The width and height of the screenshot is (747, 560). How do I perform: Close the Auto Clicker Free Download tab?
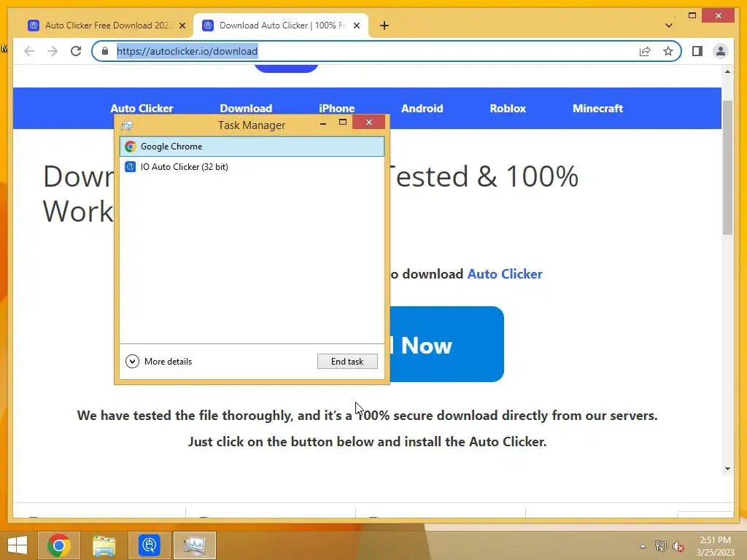click(x=182, y=26)
